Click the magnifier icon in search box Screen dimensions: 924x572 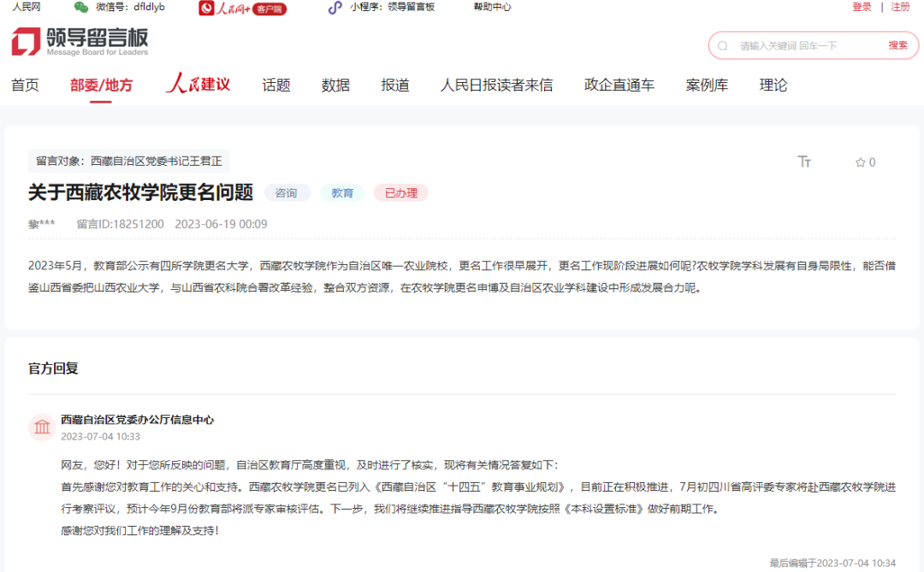723,45
